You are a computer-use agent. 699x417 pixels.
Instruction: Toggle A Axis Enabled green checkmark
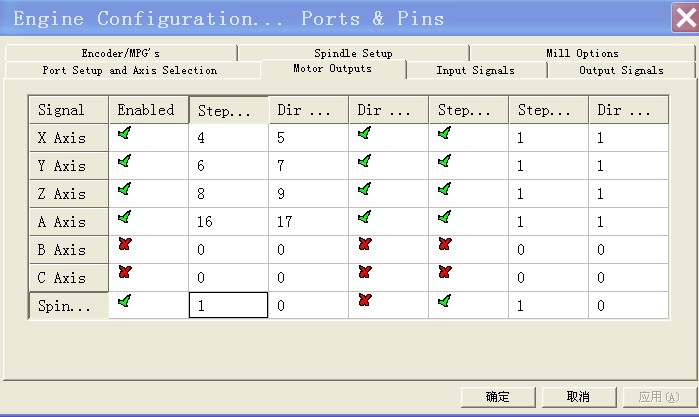[124, 217]
